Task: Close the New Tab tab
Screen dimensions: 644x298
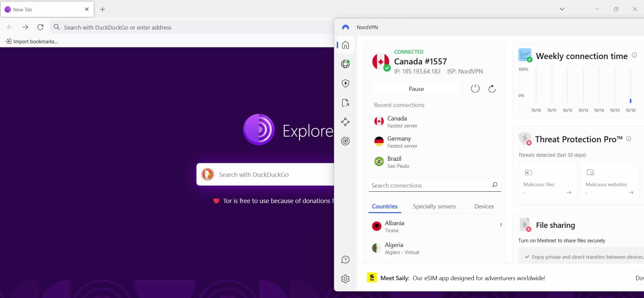Action: tap(87, 9)
